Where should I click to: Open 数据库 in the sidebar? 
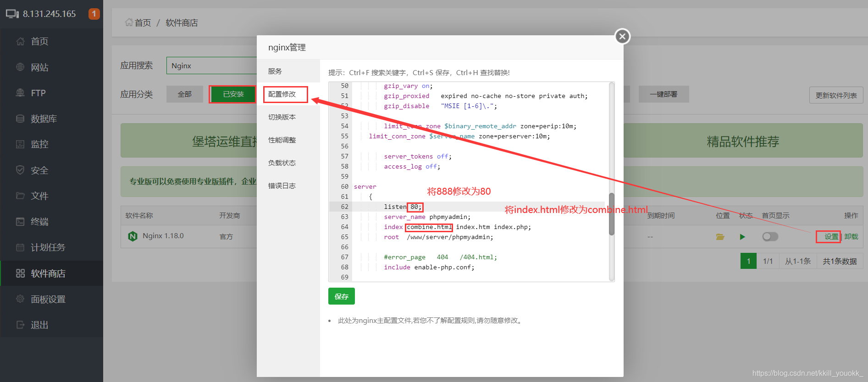coord(51,119)
